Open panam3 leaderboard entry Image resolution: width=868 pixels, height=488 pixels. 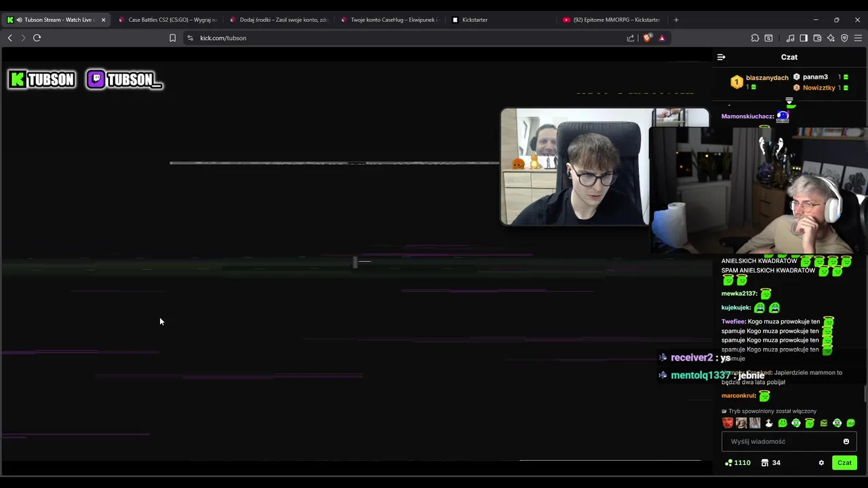821,77
